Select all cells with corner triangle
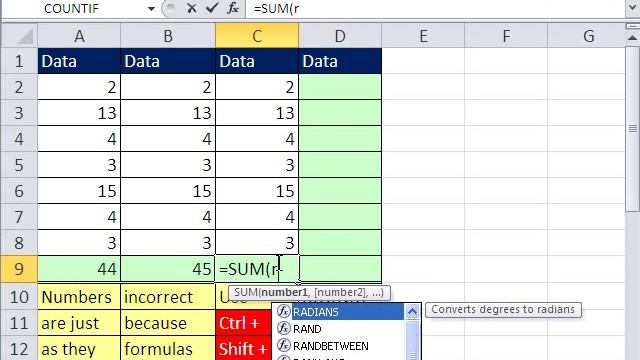 coord(20,36)
